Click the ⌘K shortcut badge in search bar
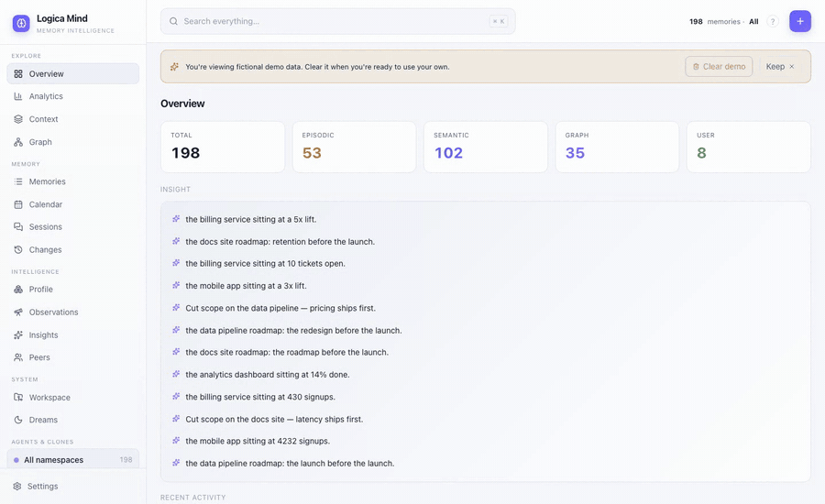 pyautogui.click(x=499, y=21)
